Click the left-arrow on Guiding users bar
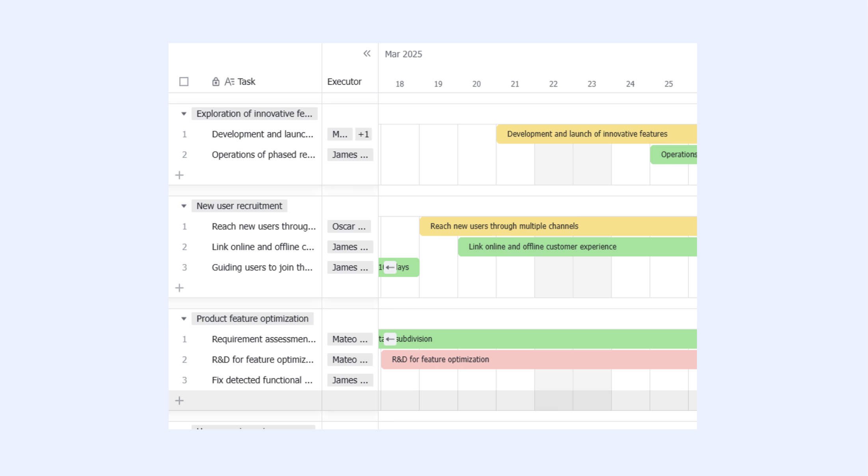The width and height of the screenshot is (868, 476). (x=390, y=267)
